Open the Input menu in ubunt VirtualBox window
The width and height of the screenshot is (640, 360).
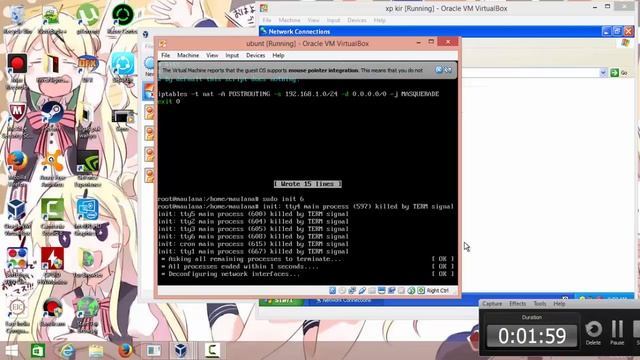point(232,56)
